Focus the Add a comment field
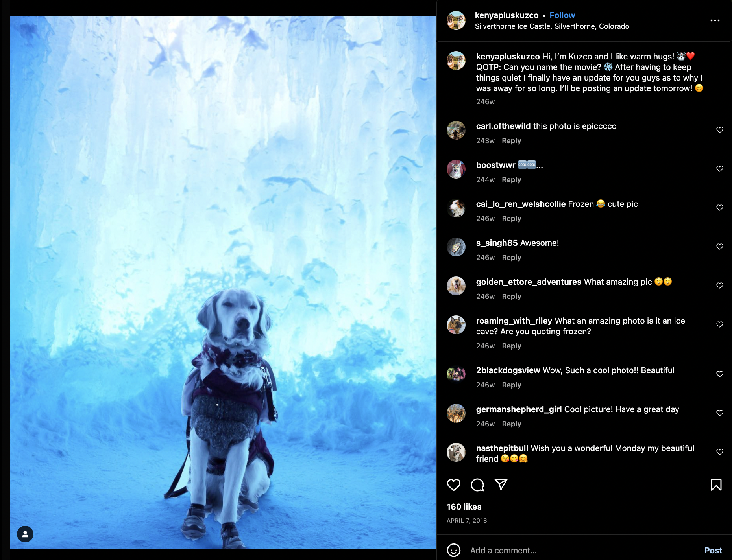Screen dimensions: 732x560 (582, 551)
